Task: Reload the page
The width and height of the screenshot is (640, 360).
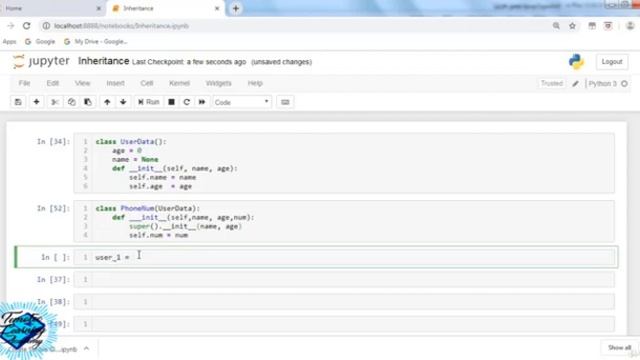Action: tap(27, 26)
